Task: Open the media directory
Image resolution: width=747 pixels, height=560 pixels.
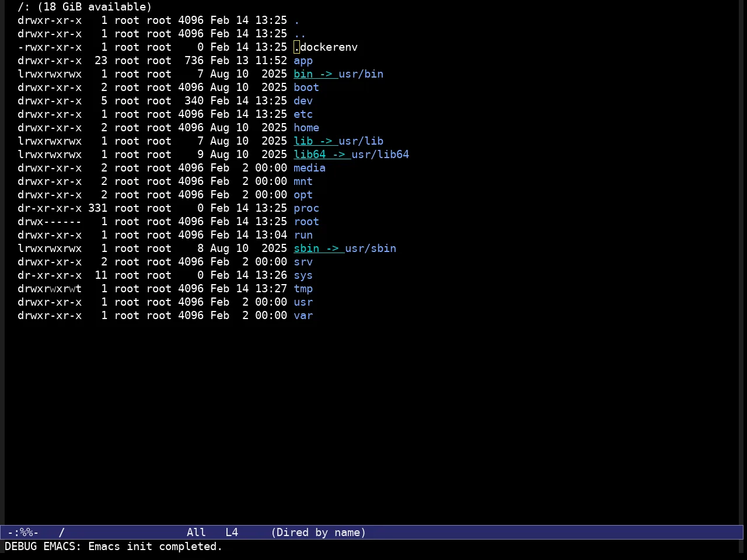Action: coord(309,168)
